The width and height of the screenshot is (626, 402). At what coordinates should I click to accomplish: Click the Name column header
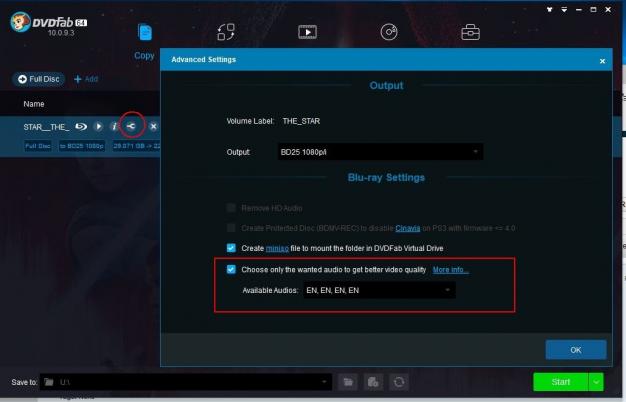pyautogui.click(x=34, y=104)
